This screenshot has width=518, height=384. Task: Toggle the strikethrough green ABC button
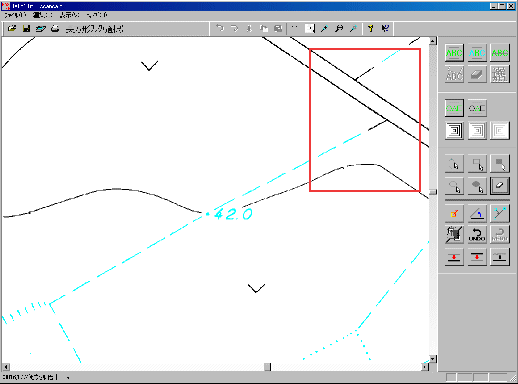pyautogui.click(x=500, y=53)
